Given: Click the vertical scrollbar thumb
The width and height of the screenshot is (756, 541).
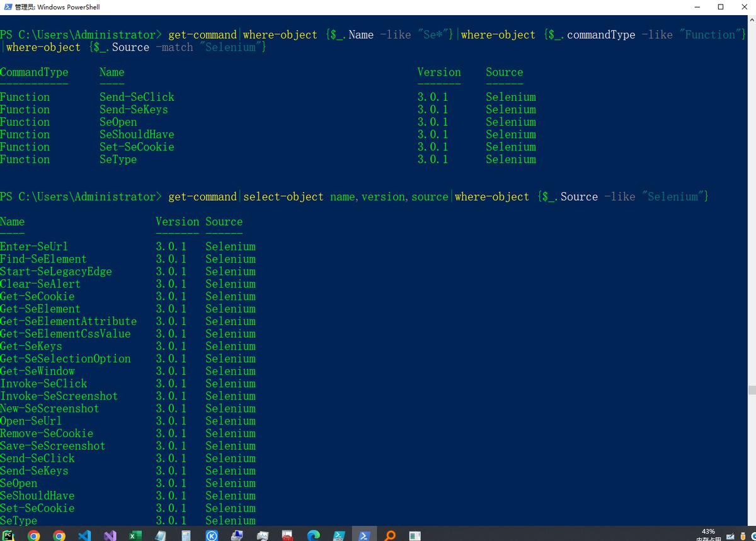Looking at the screenshot, I should (752, 390).
